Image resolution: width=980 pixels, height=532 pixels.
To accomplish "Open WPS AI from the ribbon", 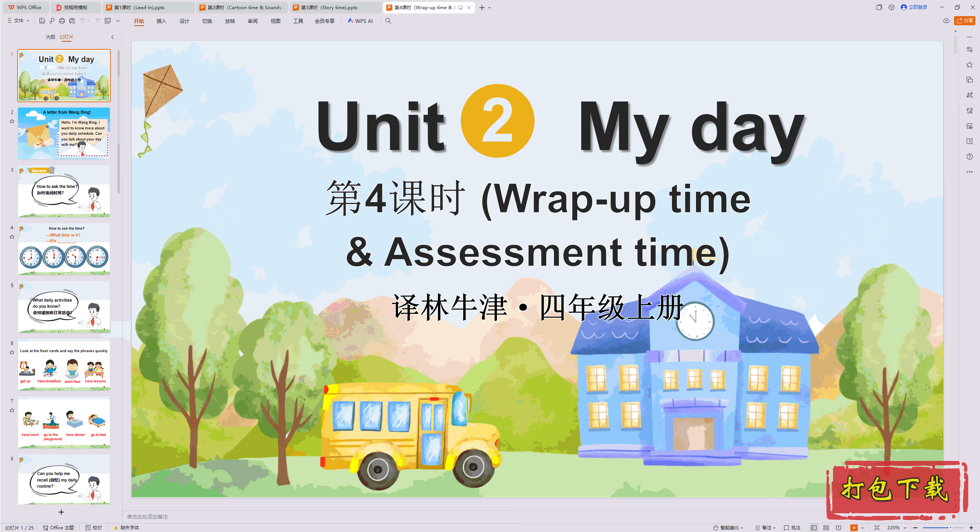I will pyautogui.click(x=360, y=21).
